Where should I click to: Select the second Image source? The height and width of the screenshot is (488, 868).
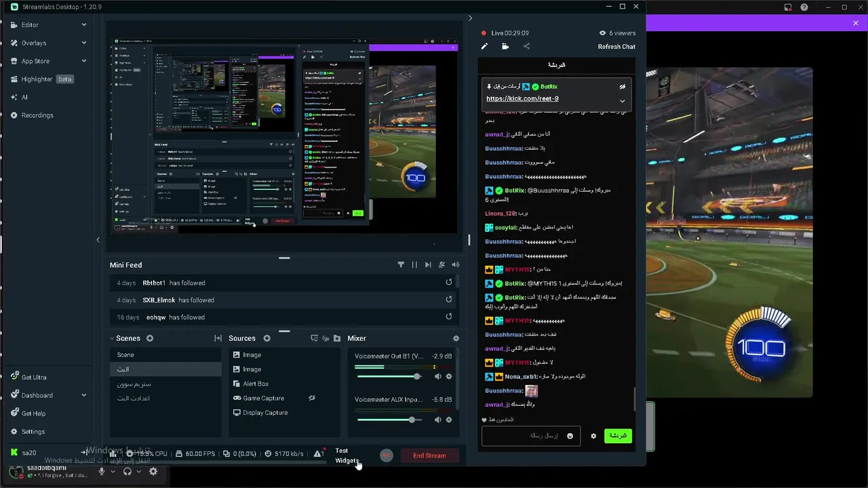(x=284, y=369)
